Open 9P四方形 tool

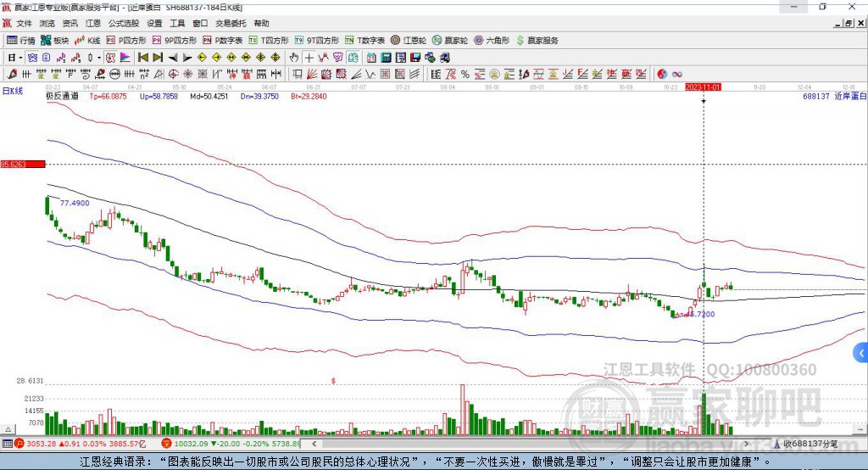click(x=175, y=41)
